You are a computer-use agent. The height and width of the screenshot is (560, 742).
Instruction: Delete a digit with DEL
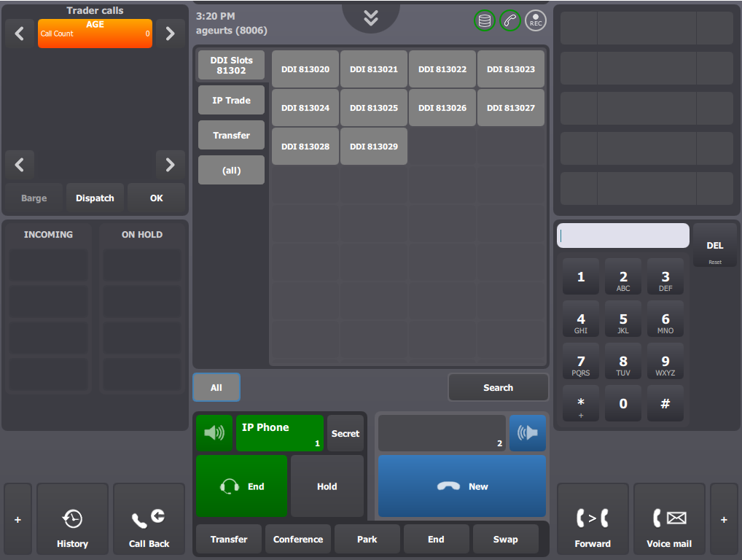(x=714, y=245)
